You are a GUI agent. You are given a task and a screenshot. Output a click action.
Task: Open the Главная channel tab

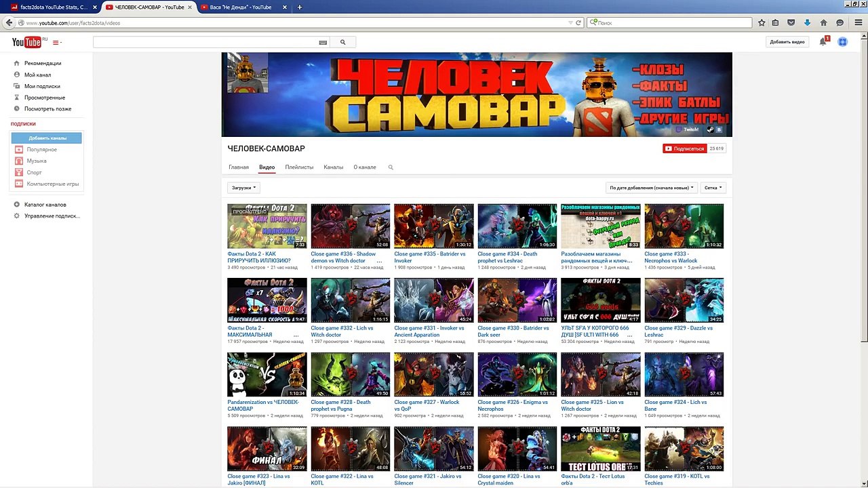pyautogui.click(x=239, y=167)
